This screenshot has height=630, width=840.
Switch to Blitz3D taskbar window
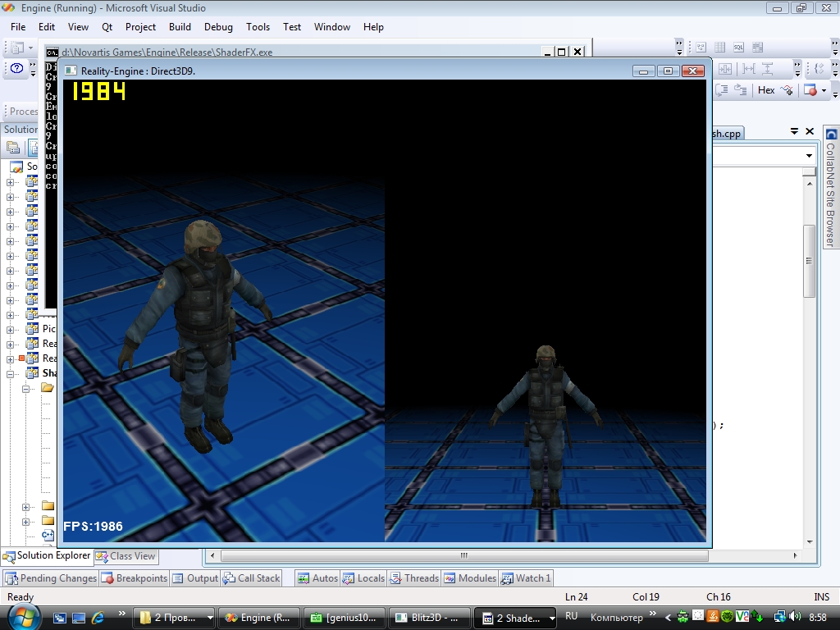click(x=429, y=618)
